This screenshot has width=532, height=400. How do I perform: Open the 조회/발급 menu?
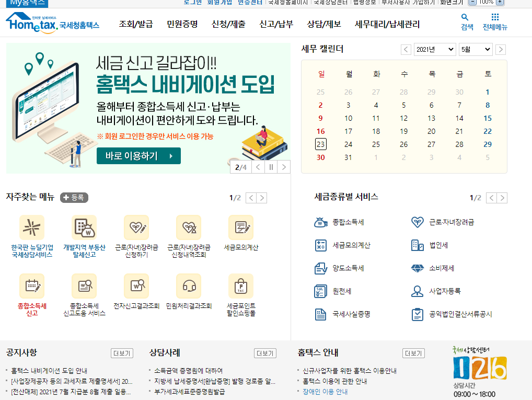[136, 24]
